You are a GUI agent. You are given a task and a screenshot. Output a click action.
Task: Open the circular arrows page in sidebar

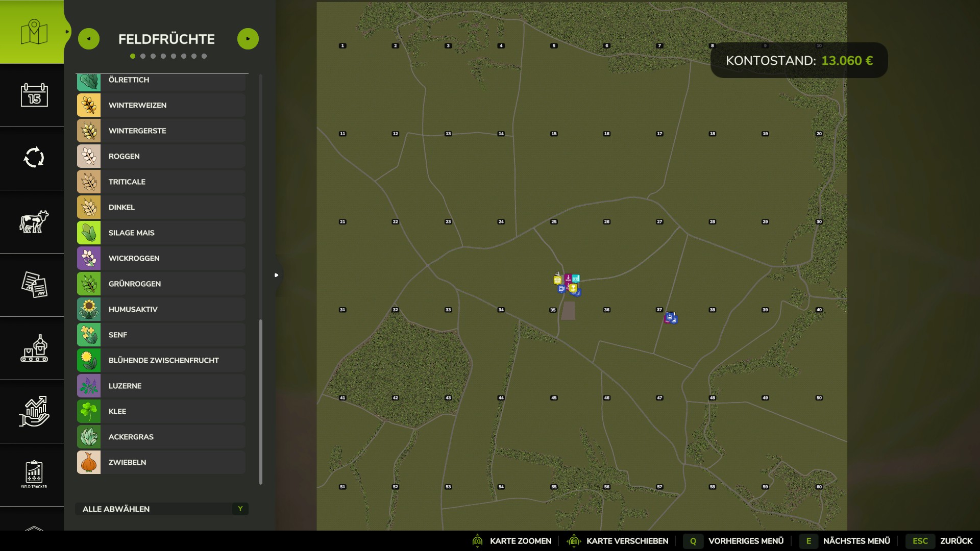tap(34, 158)
